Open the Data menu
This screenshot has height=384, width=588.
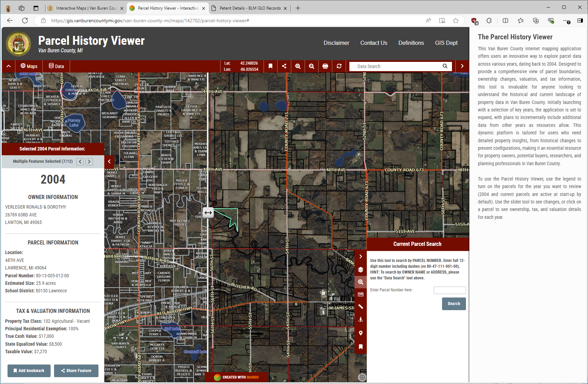[56, 66]
